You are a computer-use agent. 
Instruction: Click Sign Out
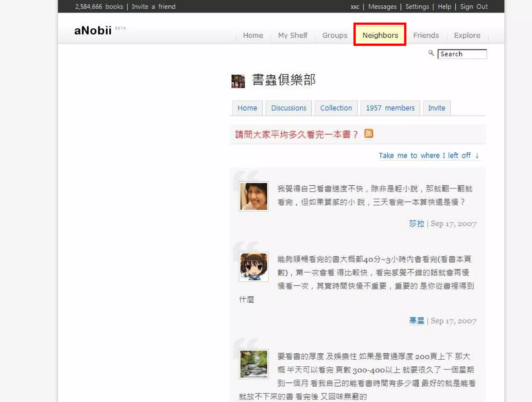[474, 7]
